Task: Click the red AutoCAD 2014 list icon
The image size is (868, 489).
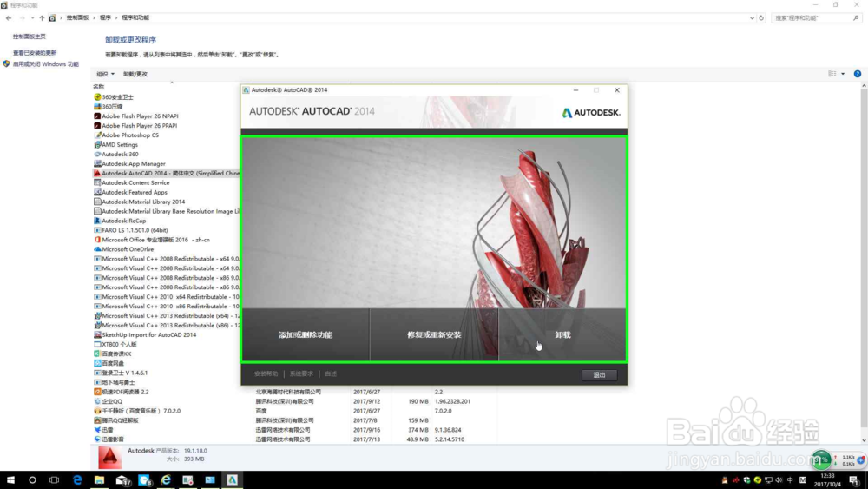Action: click(x=97, y=174)
